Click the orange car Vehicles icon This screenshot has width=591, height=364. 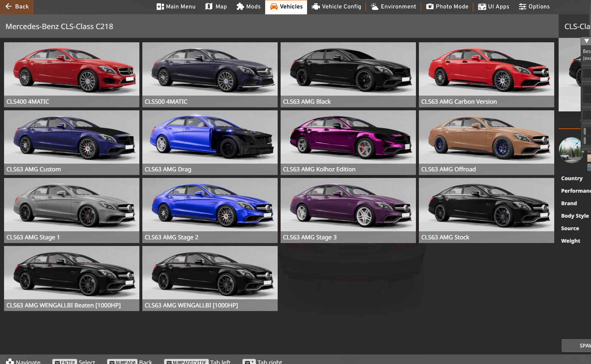click(274, 7)
